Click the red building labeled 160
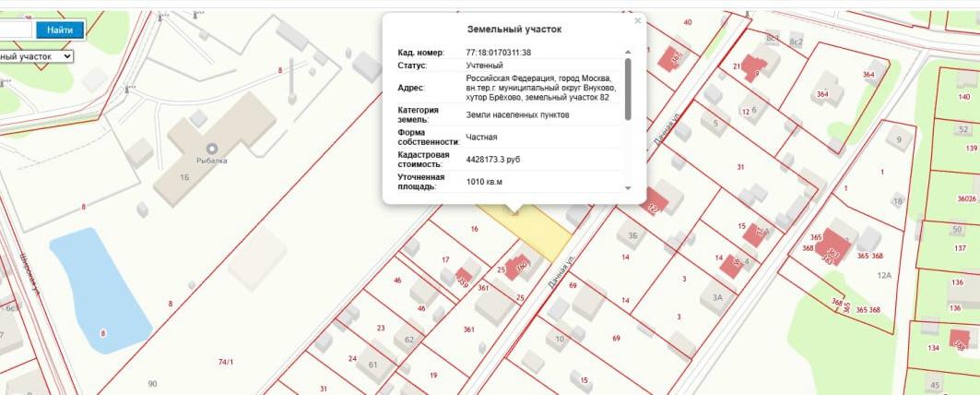980x395 pixels. tap(518, 267)
